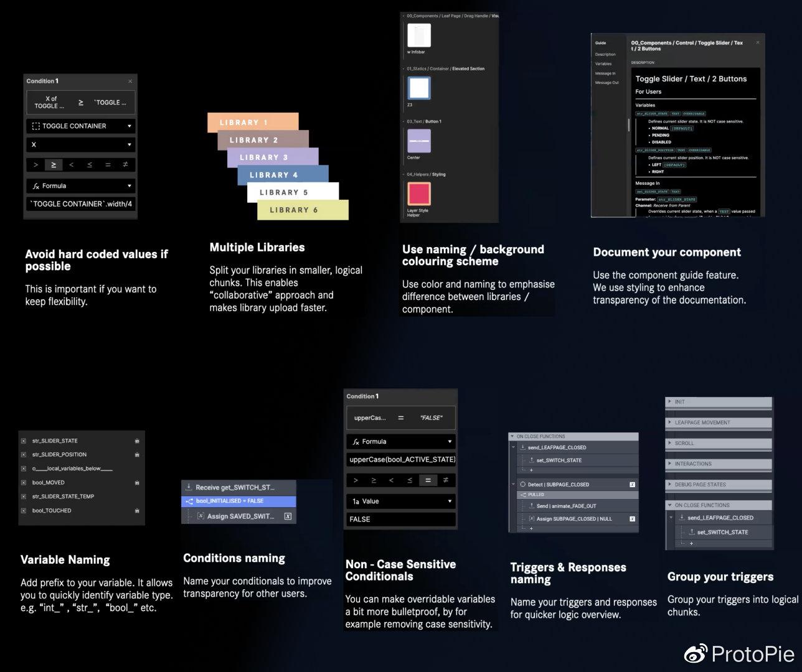Click the variable icon before str_SLIDER_STATE_TEMP
802x672 pixels.
point(24,497)
